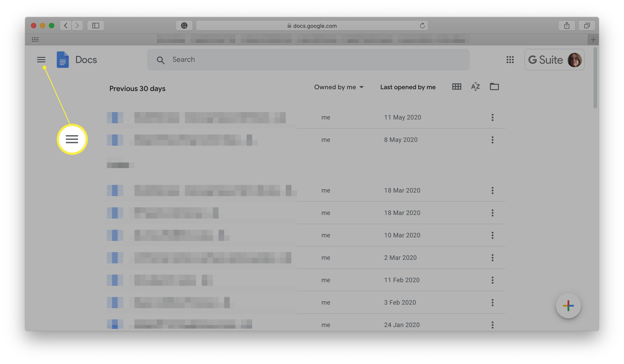Viewport: 624px width, 364px height.
Task: Click the Docs title text
Action: (x=86, y=60)
